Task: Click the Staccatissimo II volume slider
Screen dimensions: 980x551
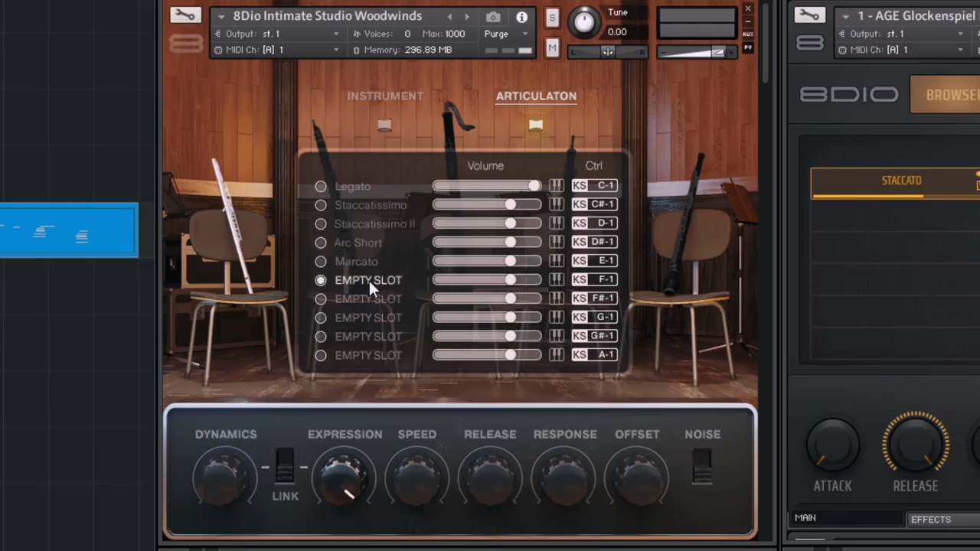Action: (x=486, y=223)
